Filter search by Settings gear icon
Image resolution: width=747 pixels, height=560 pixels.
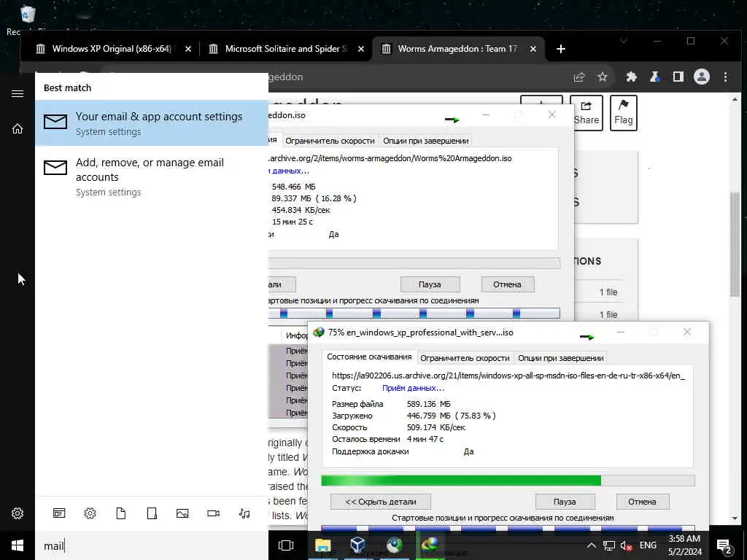pyautogui.click(x=90, y=513)
